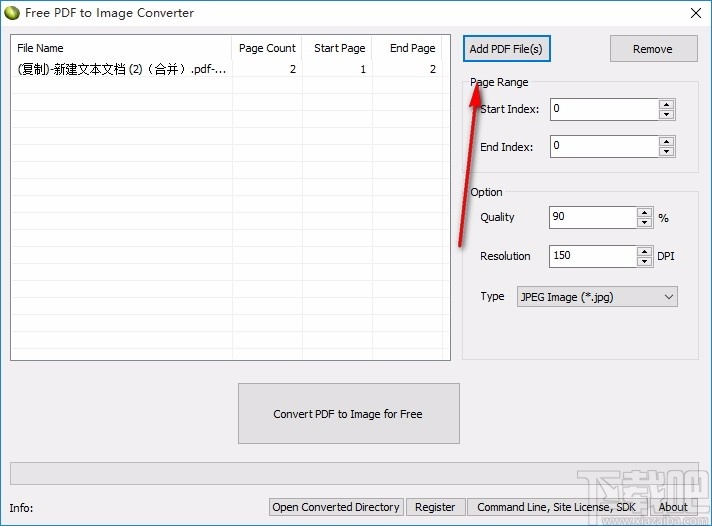
Task: Open Command Line, Site License, SDK
Action: [557, 507]
